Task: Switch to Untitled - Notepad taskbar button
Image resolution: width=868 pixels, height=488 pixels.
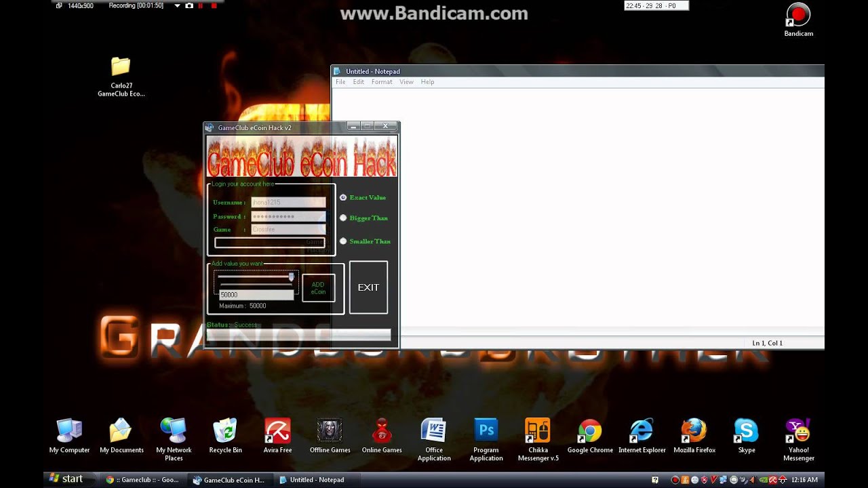Action: pos(317,480)
